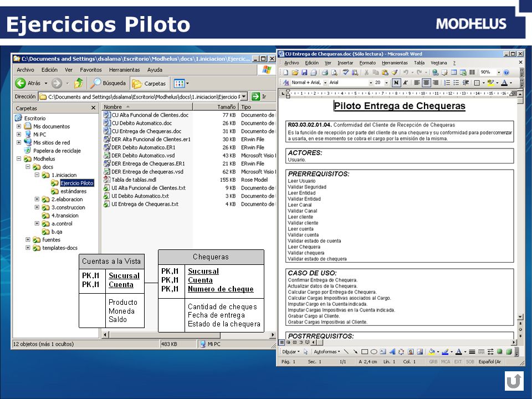Image resolution: width=532 pixels, height=399 pixels.
Task: Open the Insertar menu in Word
Action: click(345, 63)
